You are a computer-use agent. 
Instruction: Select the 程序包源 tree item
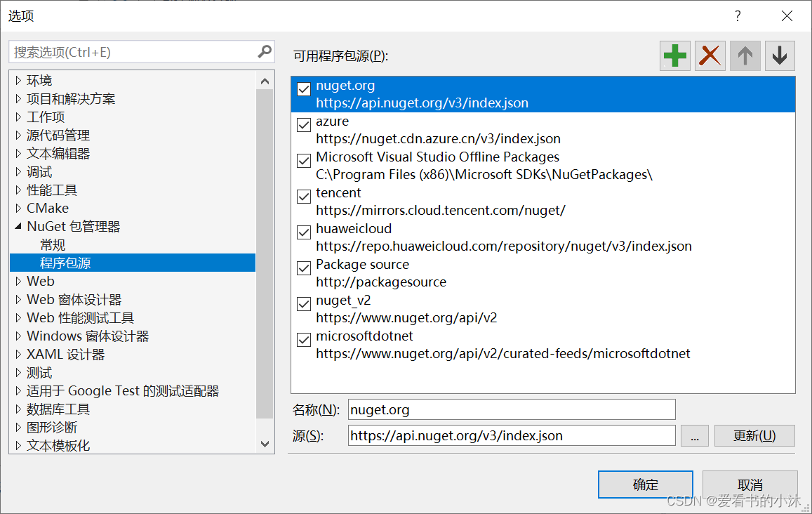pos(133,263)
